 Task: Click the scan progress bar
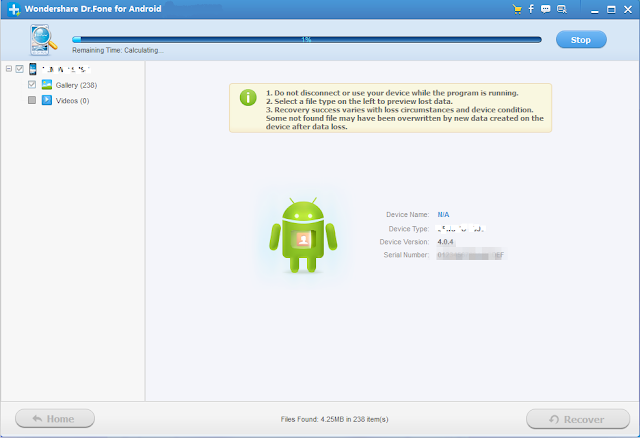coord(307,40)
